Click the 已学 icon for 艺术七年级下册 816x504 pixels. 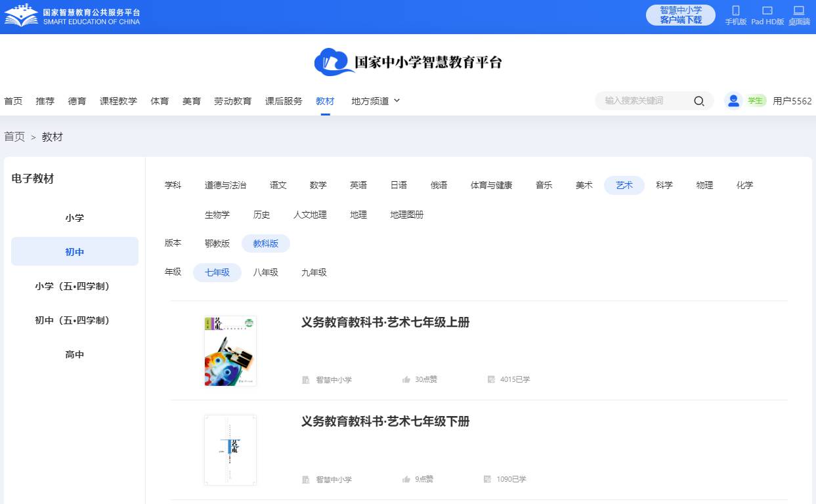(x=487, y=479)
